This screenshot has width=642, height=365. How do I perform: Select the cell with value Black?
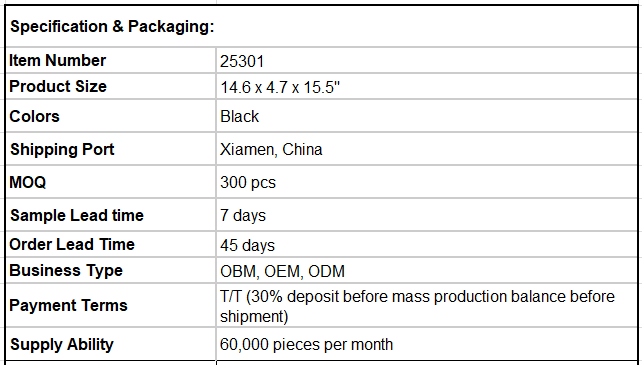tap(427, 116)
